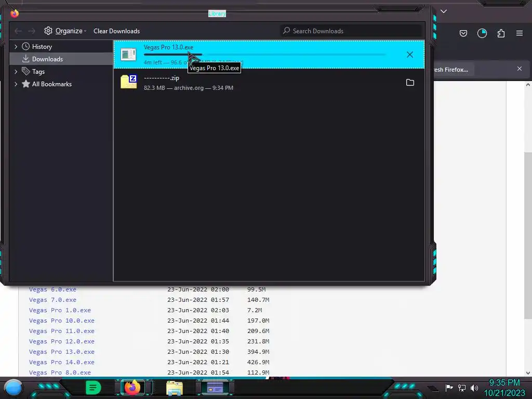The width and height of the screenshot is (532, 399).
Task: Click the Vegas Pro 13.0.exe download icon
Action: (128, 54)
